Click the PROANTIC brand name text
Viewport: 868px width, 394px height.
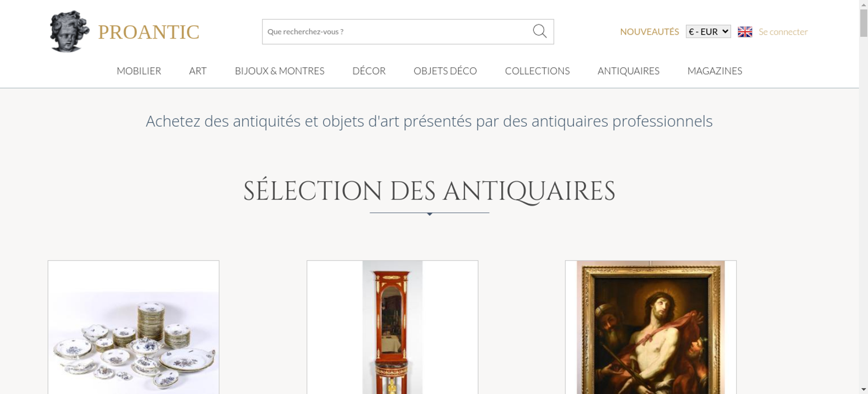click(x=148, y=32)
